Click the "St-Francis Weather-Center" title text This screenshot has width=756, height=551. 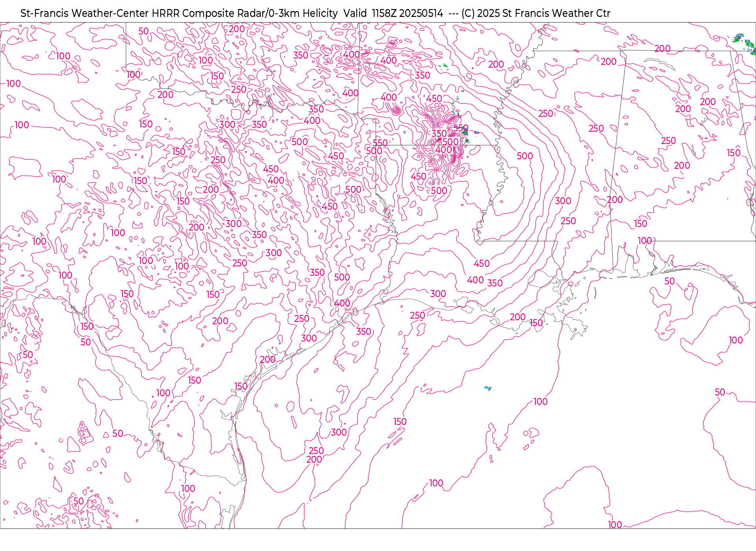pyautogui.click(x=85, y=13)
